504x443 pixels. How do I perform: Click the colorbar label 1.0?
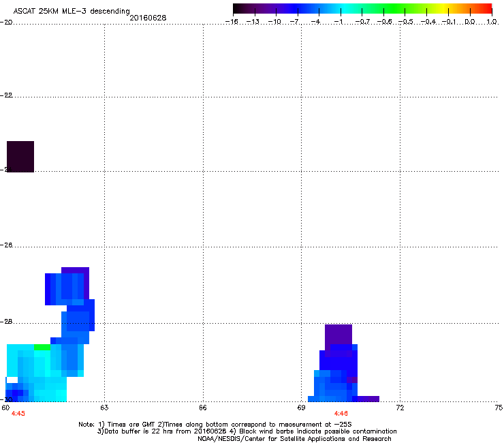[492, 22]
